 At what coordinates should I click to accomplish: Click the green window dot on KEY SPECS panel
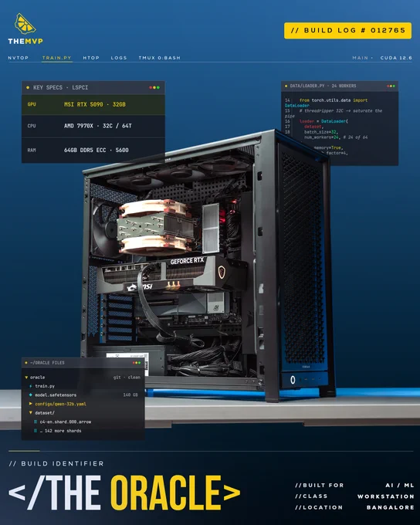(x=158, y=87)
